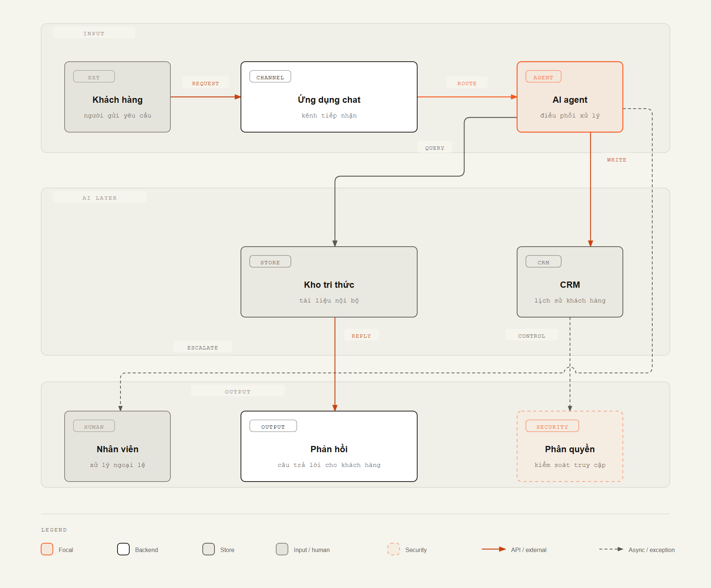Image resolution: width=711 pixels, height=588 pixels.
Task: Click the SECURITY tag badge
Action: pyautogui.click(x=552, y=426)
